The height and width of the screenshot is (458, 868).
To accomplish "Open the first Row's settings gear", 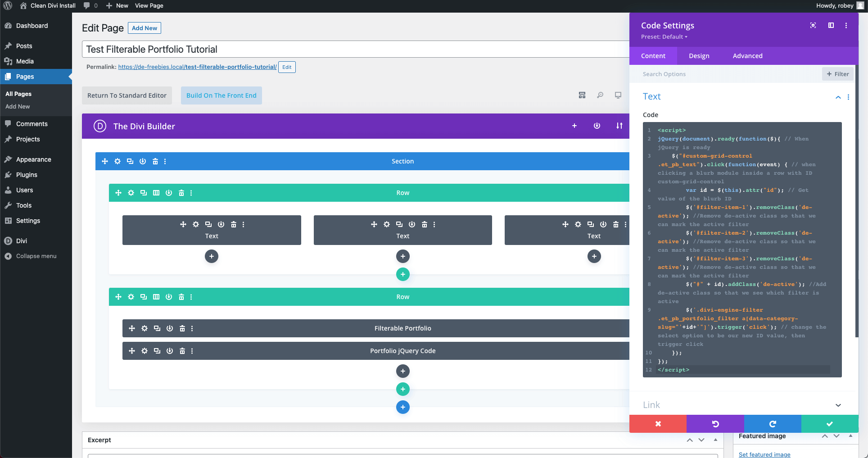I will pos(131,193).
